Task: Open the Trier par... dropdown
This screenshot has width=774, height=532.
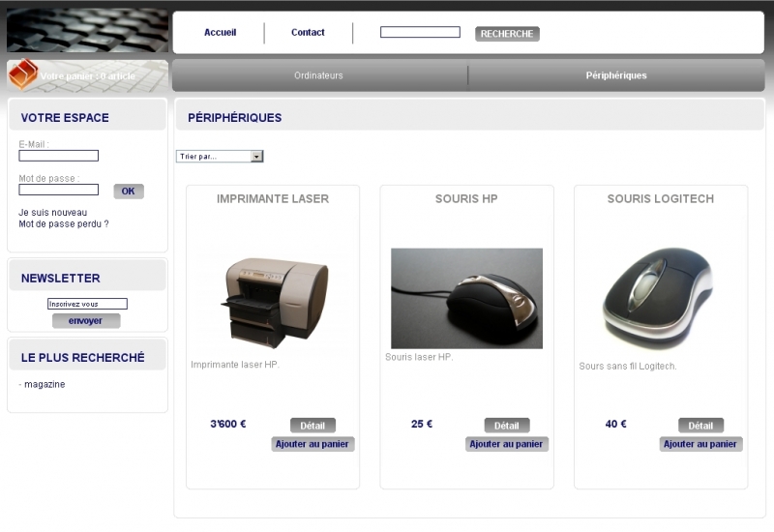Action: pos(220,157)
